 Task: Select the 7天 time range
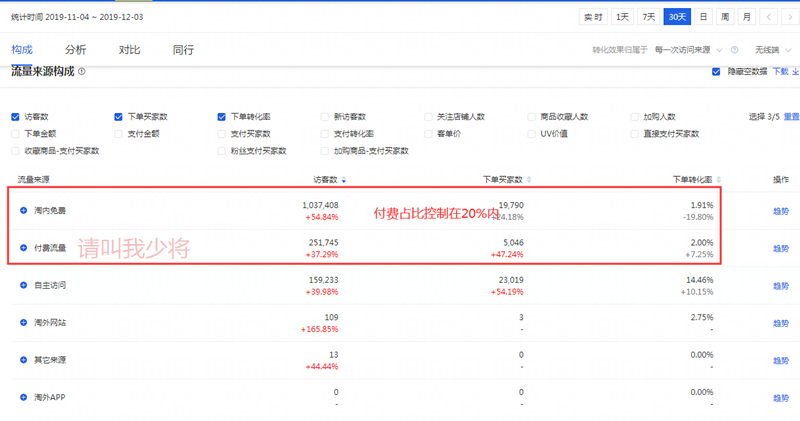pos(648,17)
